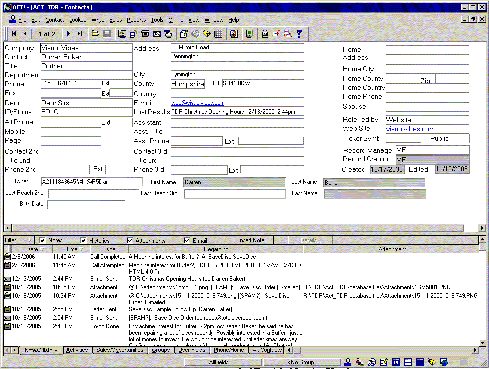Switch to the User Fields tab
This screenshot has height=369, width=489.
click(x=192, y=350)
